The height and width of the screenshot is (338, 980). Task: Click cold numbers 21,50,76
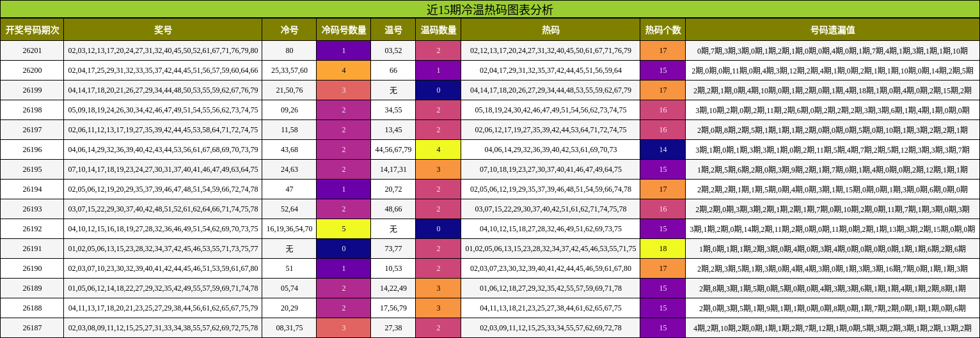point(290,90)
